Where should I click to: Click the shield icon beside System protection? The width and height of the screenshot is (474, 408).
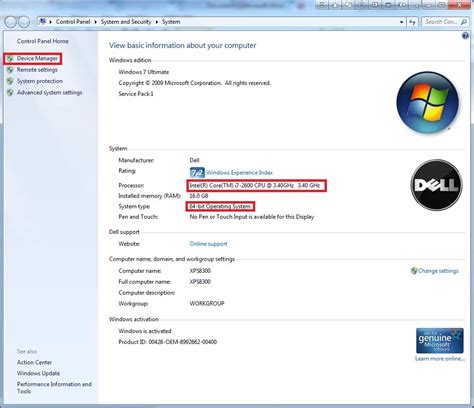click(x=10, y=81)
